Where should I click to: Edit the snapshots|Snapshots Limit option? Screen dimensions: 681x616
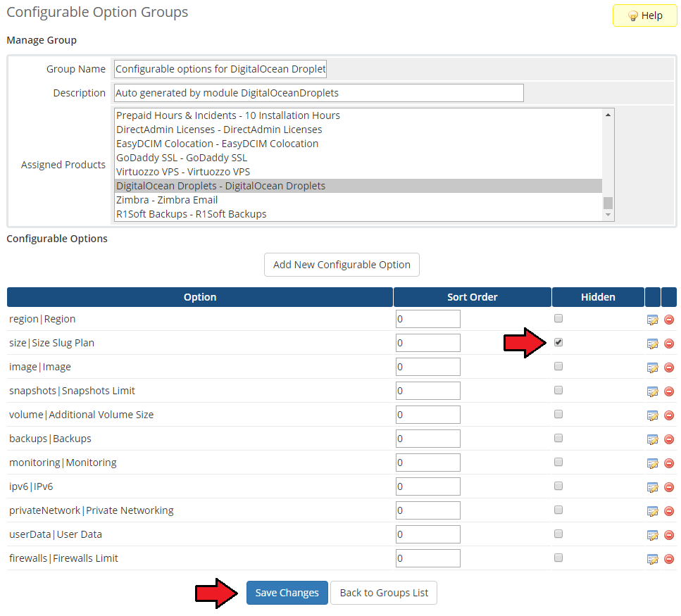(x=652, y=391)
